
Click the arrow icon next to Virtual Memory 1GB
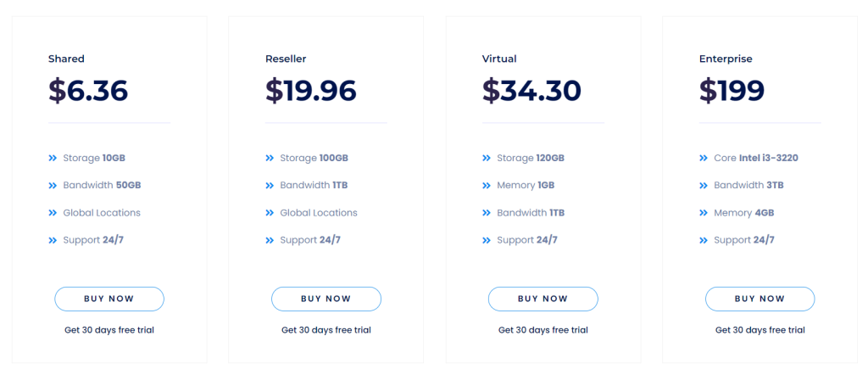[487, 185]
